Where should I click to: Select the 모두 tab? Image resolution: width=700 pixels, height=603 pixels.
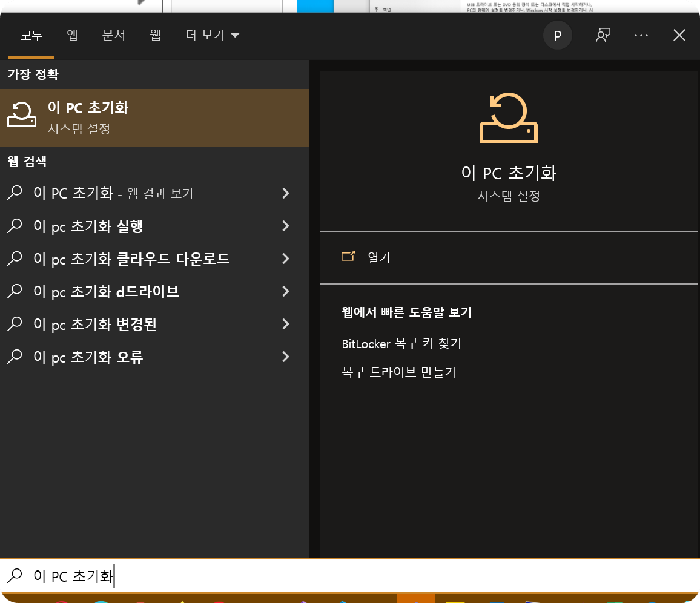pos(31,35)
